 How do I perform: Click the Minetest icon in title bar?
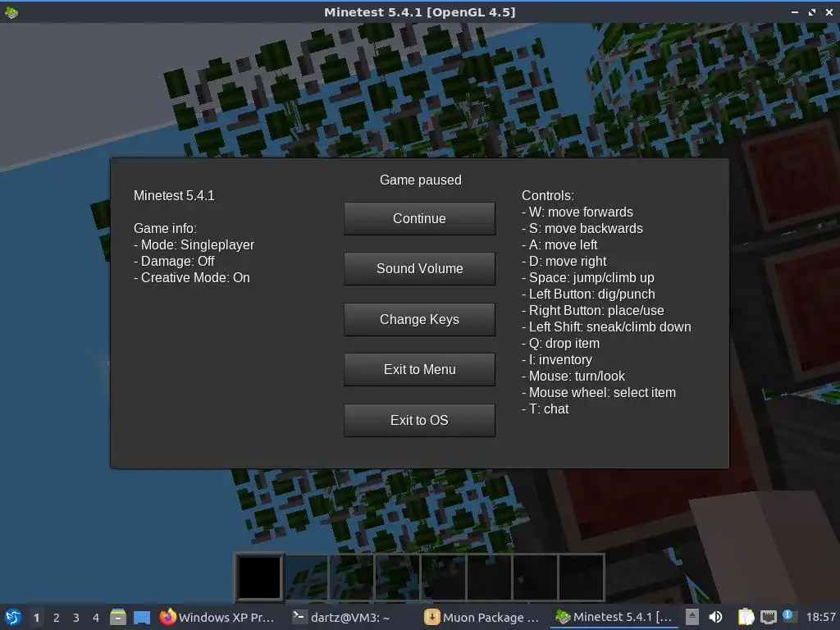pyautogui.click(x=11, y=11)
